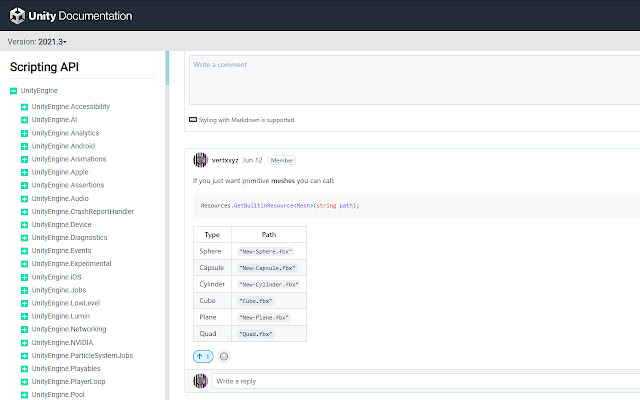Click the Jun 12 comment timestamp

click(x=252, y=160)
